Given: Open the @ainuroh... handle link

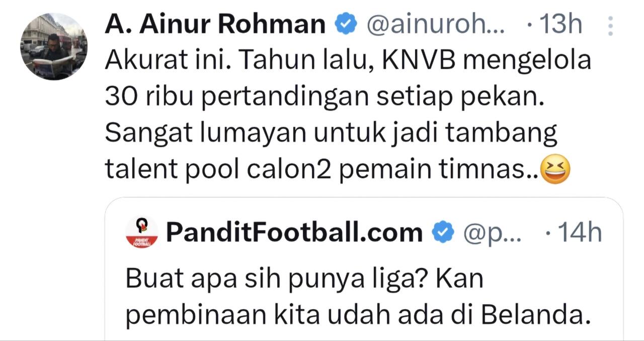Looking at the screenshot, I should [x=436, y=25].
